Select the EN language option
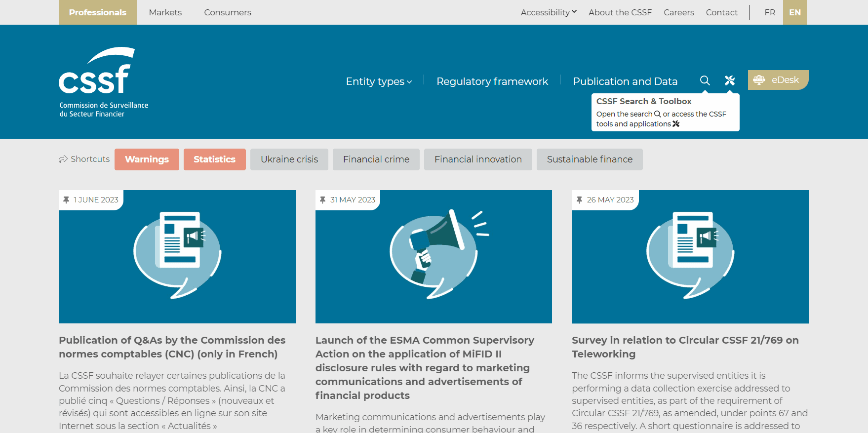 (795, 12)
